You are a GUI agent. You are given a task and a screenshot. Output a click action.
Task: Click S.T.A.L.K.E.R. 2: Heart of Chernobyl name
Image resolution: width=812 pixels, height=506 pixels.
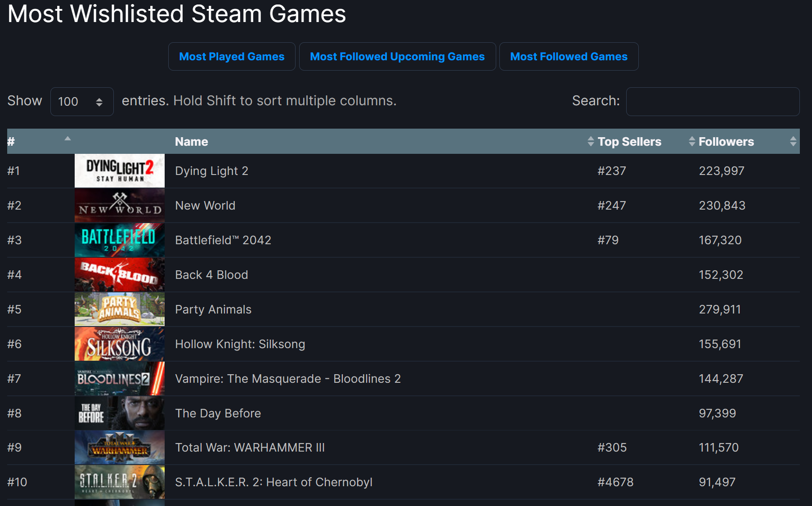pos(274,482)
